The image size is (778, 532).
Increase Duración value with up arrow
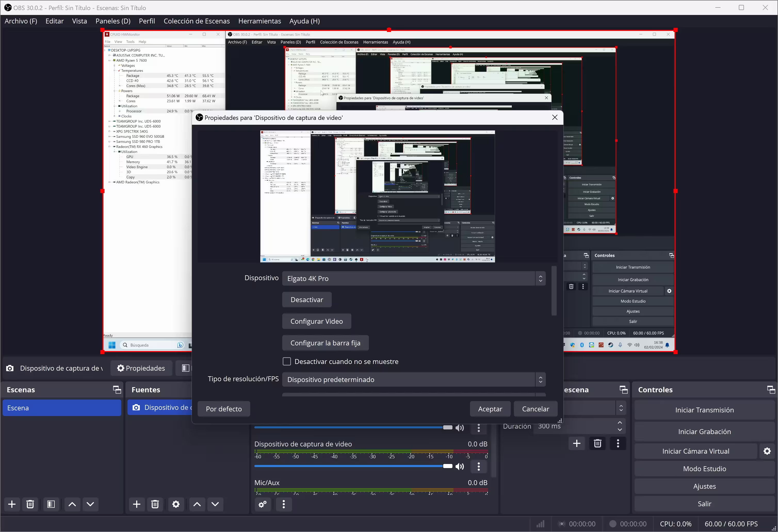click(x=620, y=423)
